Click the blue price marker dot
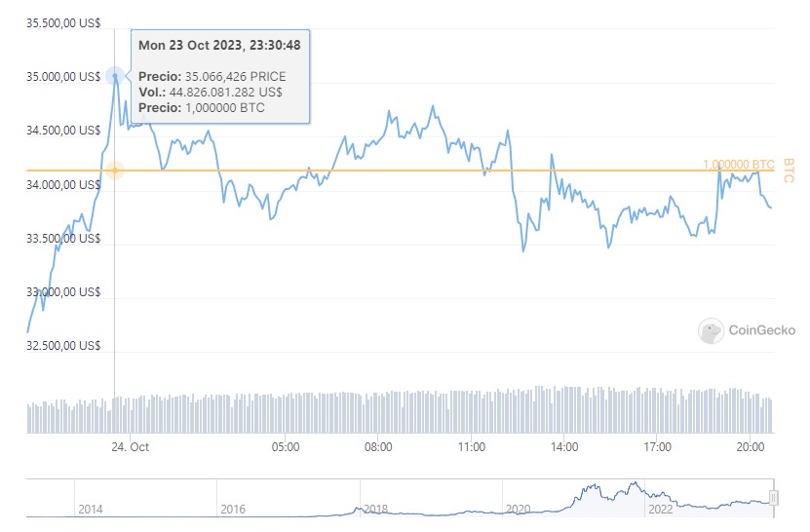Image resolution: width=810 pixels, height=532 pixels. (x=115, y=76)
